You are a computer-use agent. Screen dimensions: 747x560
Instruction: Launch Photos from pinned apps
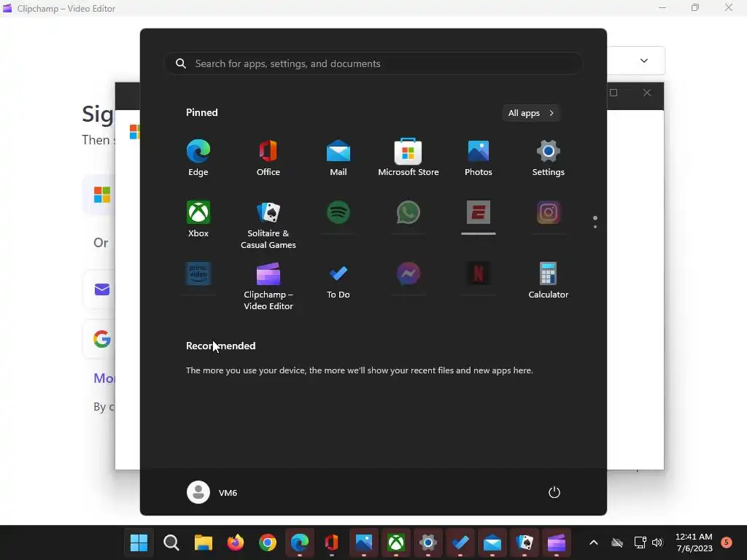click(x=479, y=158)
